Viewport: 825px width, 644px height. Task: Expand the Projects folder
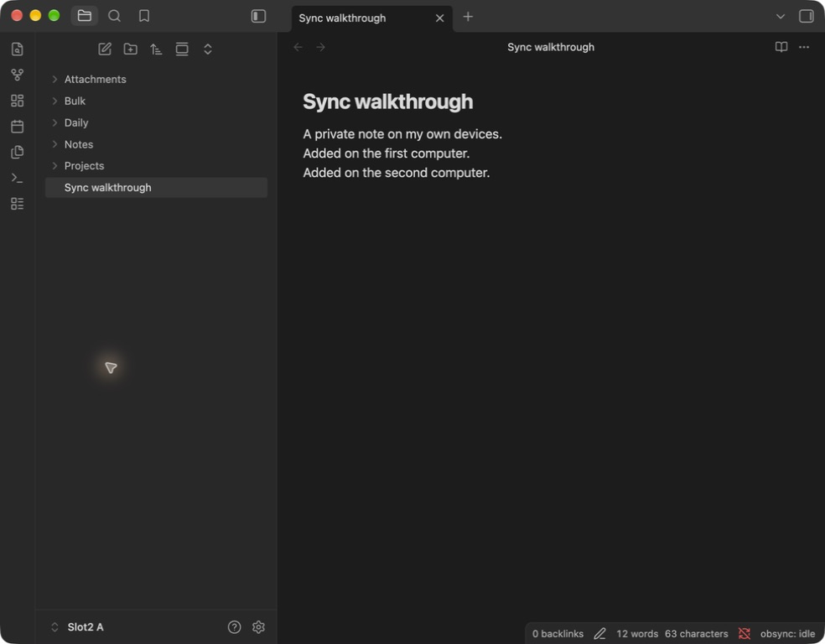156,166
